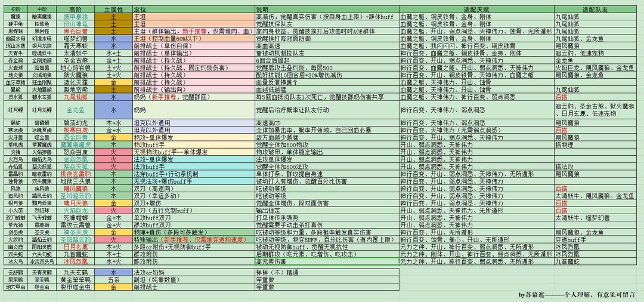This screenshot has height=302, width=644.
Task: Select the 造化天蓬 cell
Action: point(75,82)
